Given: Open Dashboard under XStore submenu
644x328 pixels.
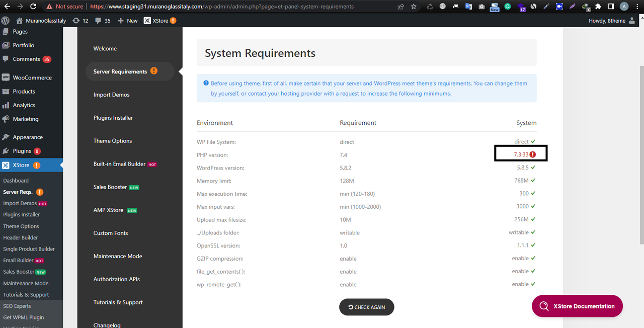Looking at the screenshot, I should (x=16, y=181).
